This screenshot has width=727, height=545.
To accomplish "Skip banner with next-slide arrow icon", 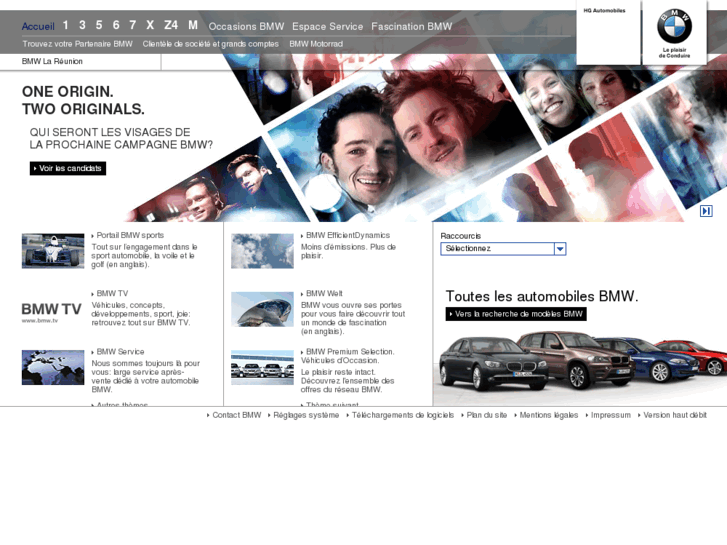I will point(706,211).
